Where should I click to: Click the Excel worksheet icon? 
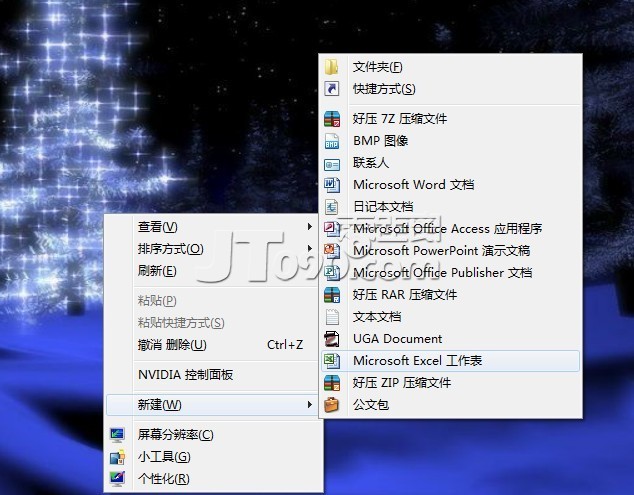tap(332, 361)
